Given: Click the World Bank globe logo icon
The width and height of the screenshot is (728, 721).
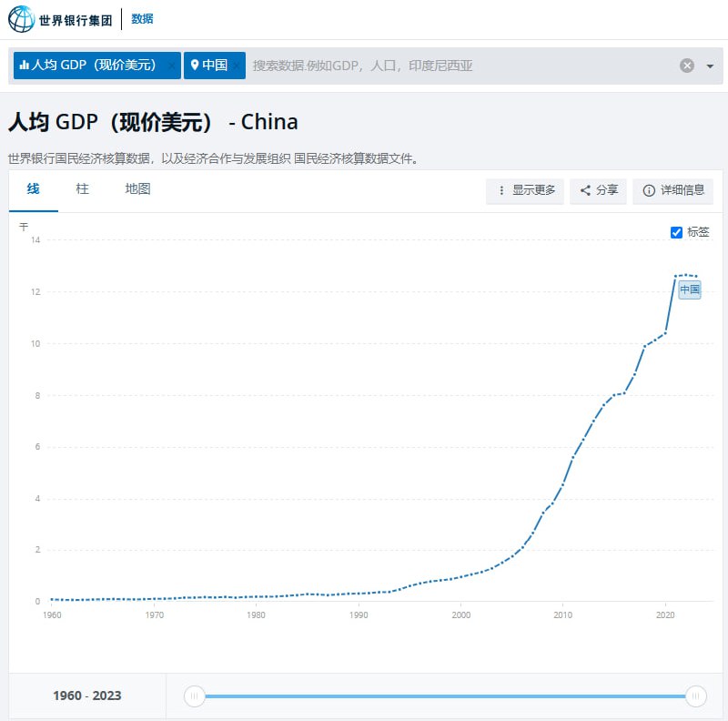Looking at the screenshot, I should (x=22, y=17).
